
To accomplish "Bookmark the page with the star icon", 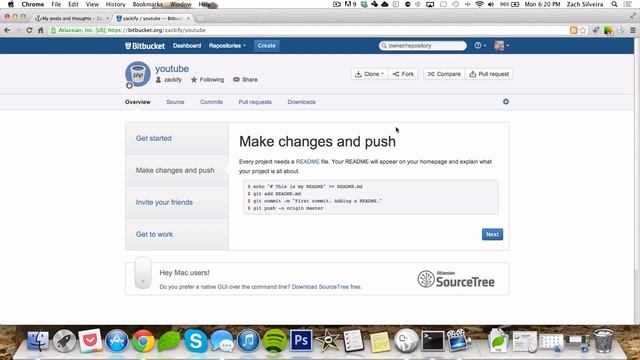I will pos(582,30).
